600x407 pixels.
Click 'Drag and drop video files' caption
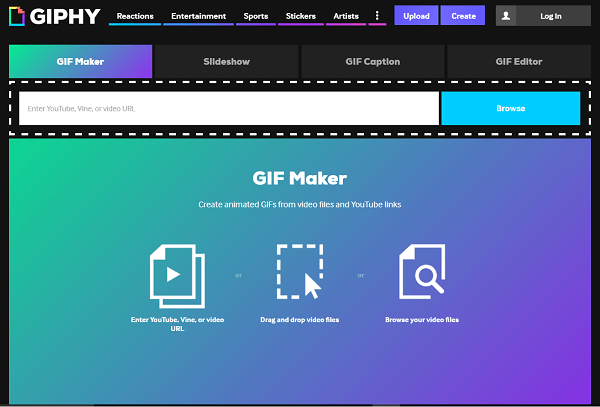300,320
